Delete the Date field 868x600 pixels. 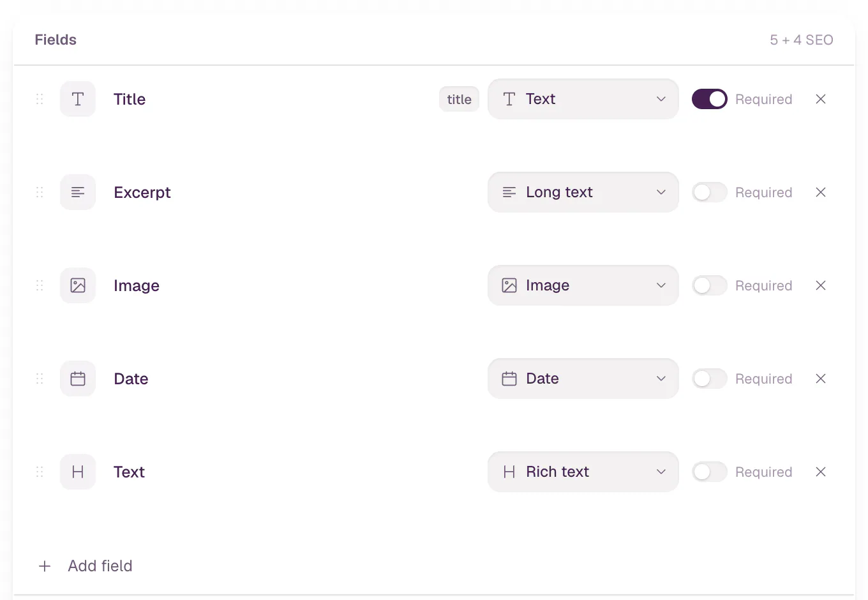821,379
